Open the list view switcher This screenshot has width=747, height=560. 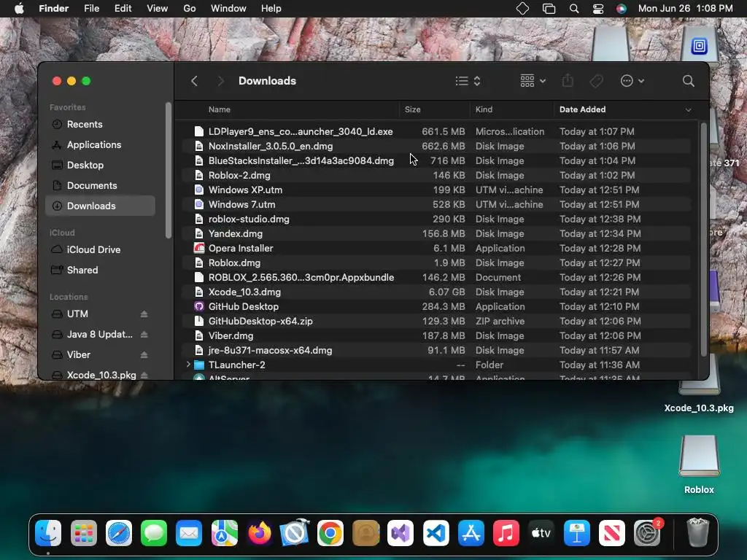coord(468,81)
